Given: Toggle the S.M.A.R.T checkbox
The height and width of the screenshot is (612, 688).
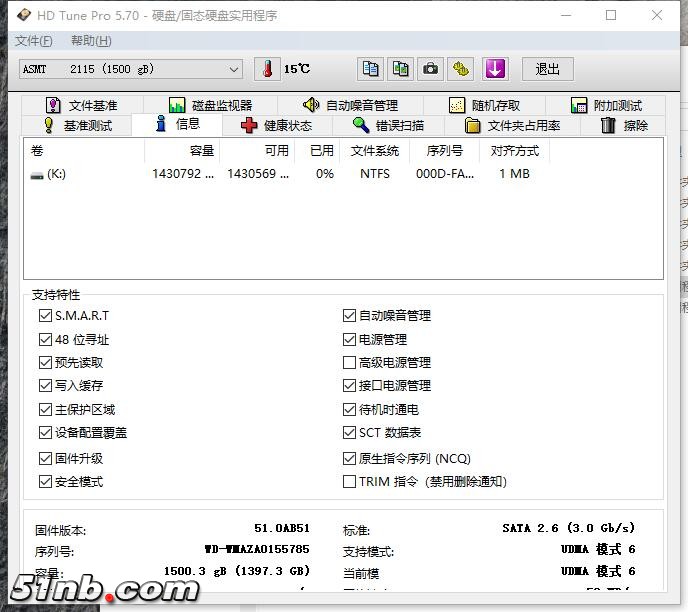Looking at the screenshot, I should (45, 315).
